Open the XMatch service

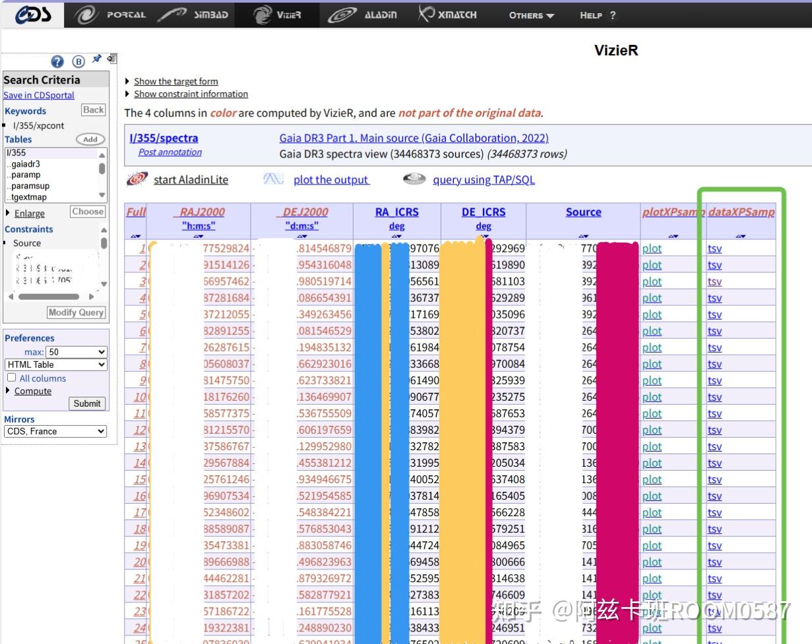tap(447, 15)
